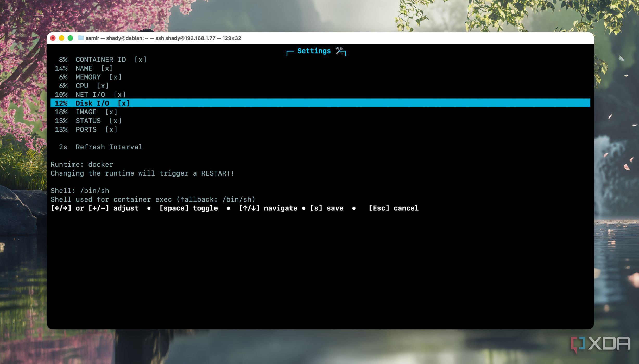Click the Shell: /bin/sh line
The image size is (639, 364).
(80, 191)
